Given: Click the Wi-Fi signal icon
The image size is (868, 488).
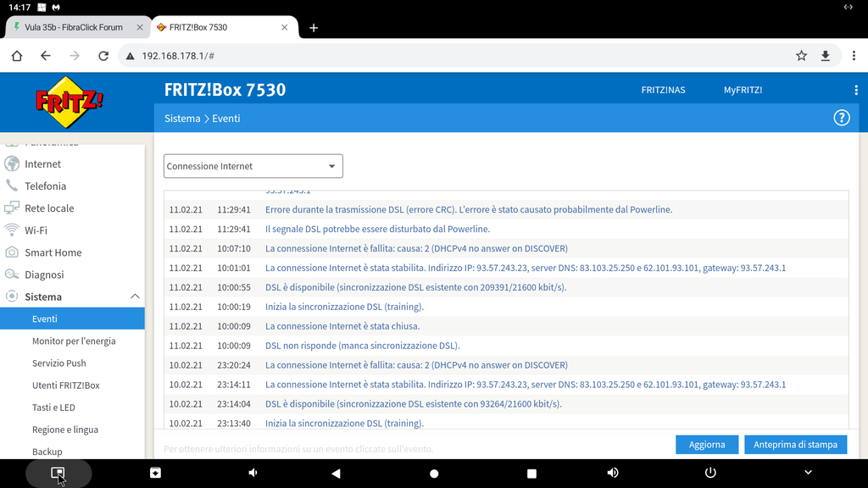Looking at the screenshot, I should point(12,230).
